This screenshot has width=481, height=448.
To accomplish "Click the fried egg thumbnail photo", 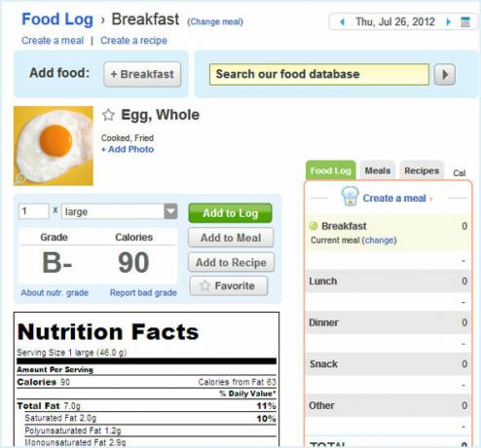I will [x=54, y=146].
